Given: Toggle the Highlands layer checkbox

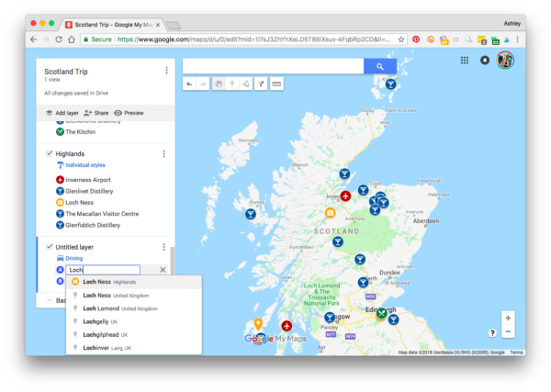Looking at the screenshot, I should pyautogui.click(x=50, y=153).
